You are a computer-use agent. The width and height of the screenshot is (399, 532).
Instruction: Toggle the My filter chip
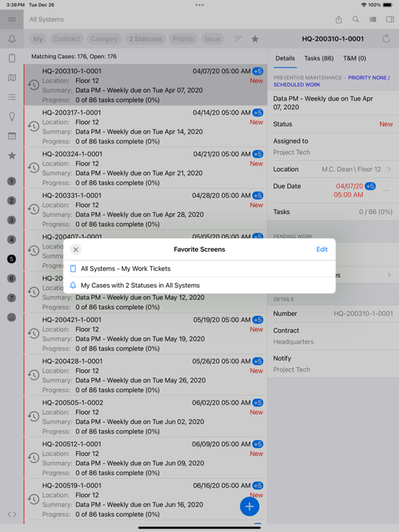pos(38,39)
